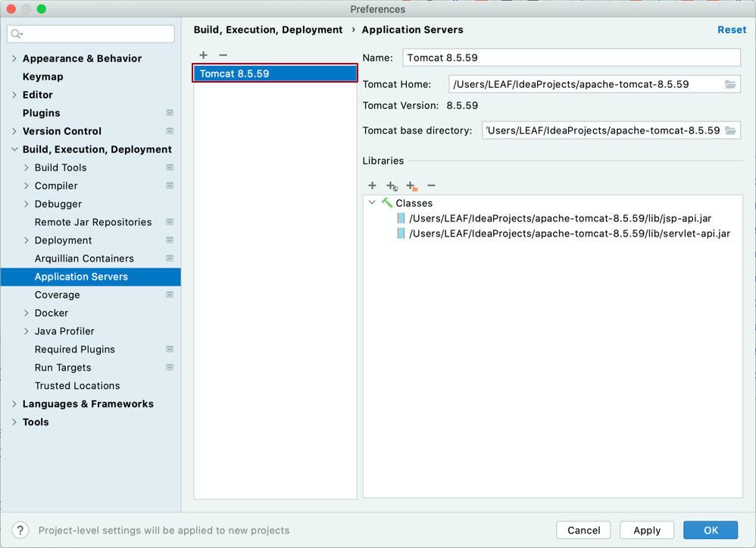Expand Debugger node
This screenshot has width=756, height=548.
click(x=26, y=204)
